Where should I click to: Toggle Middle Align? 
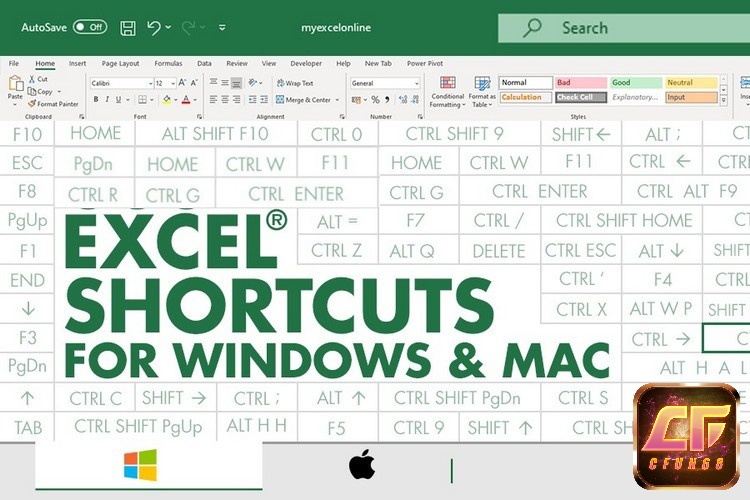225,83
